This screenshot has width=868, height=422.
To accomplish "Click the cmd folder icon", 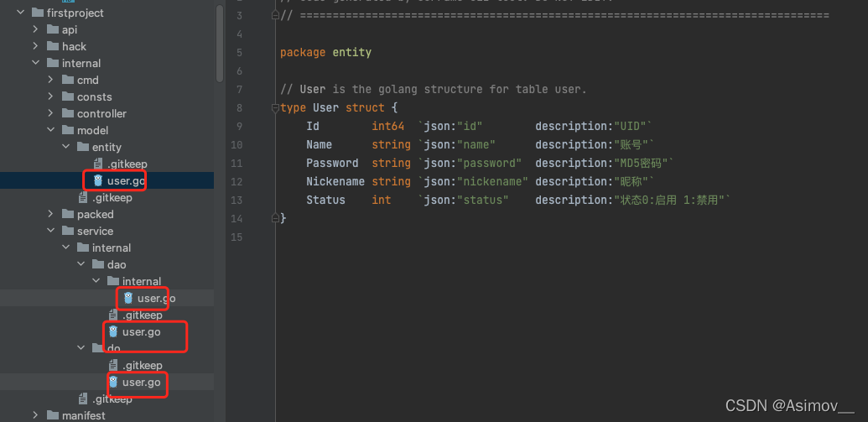I will coord(68,80).
